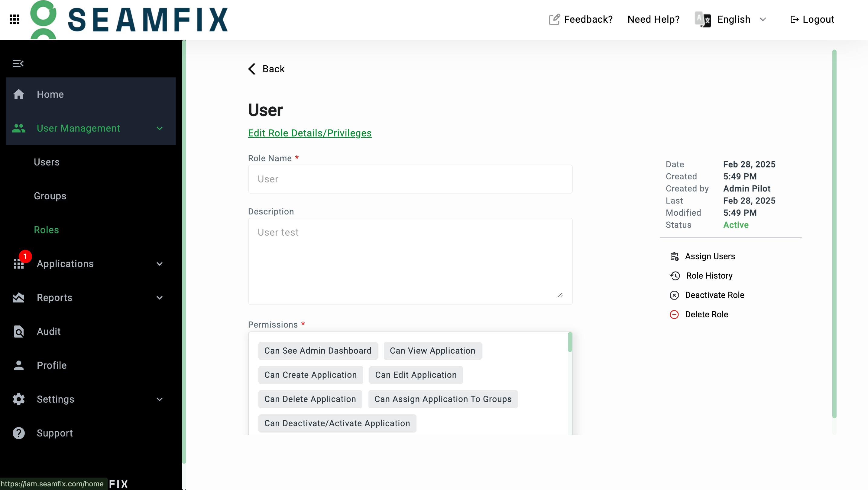
Task: Click the Role History clock icon
Action: point(675,276)
